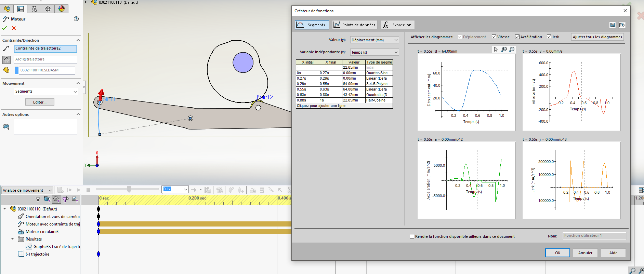Click the 03021100110.SLDASM component field
The image size is (644, 274).
[47, 70]
